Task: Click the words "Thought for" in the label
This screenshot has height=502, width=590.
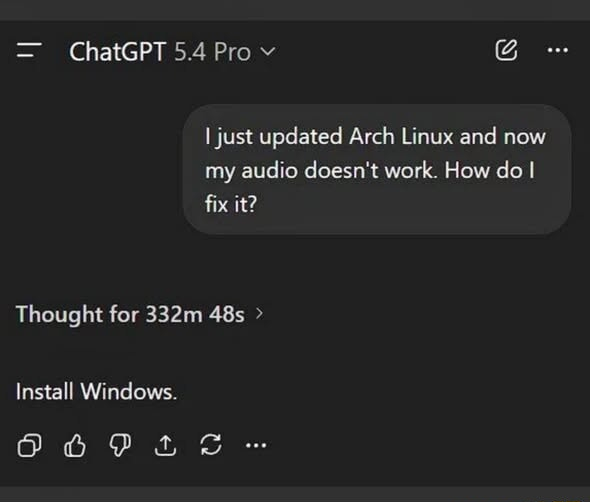Action: tap(77, 315)
